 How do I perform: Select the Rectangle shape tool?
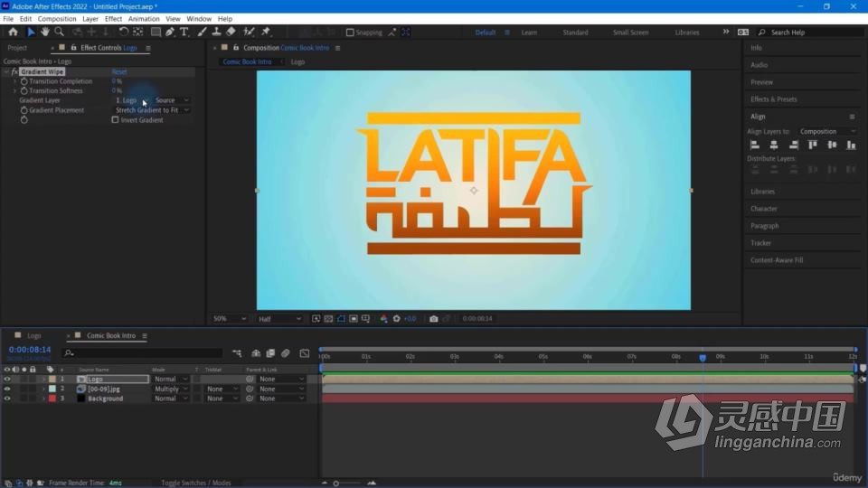156,33
